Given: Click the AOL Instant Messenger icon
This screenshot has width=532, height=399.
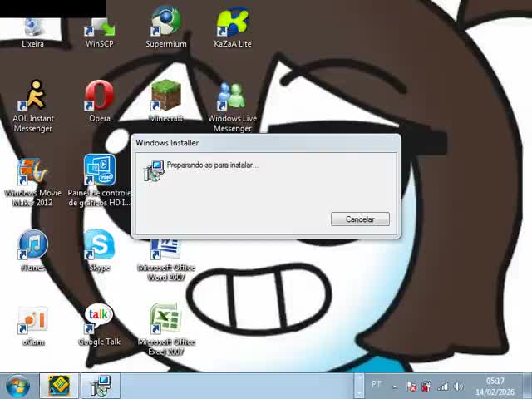Looking at the screenshot, I should coord(33,98).
